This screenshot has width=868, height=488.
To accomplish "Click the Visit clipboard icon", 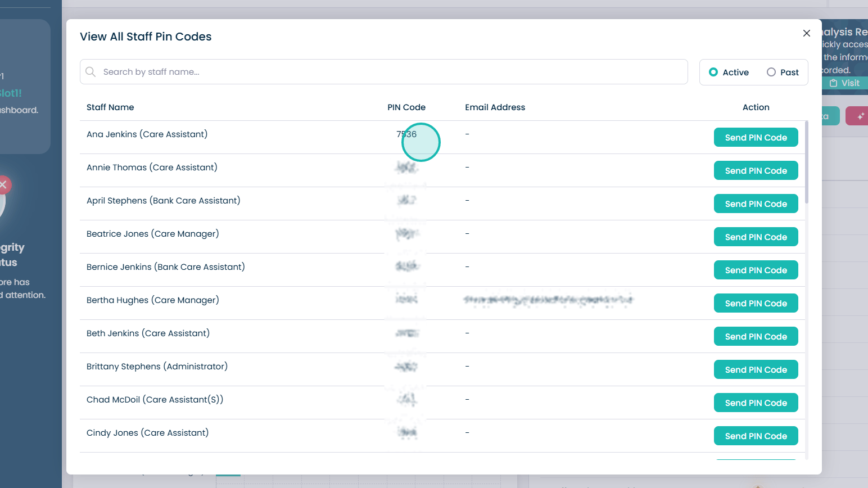I will pyautogui.click(x=833, y=83).
